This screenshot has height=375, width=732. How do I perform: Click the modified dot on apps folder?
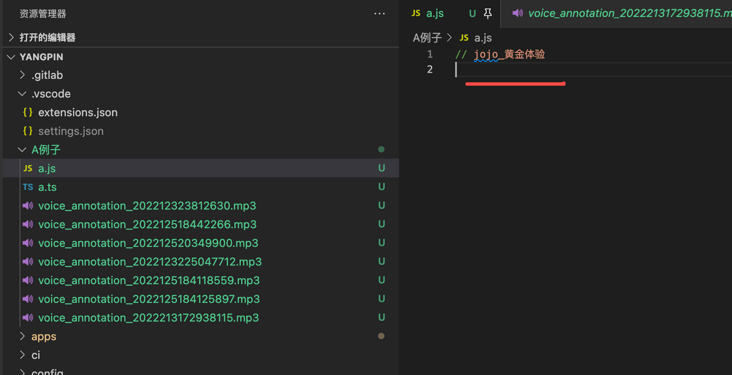pyautogui.click(x=381, y=336)
